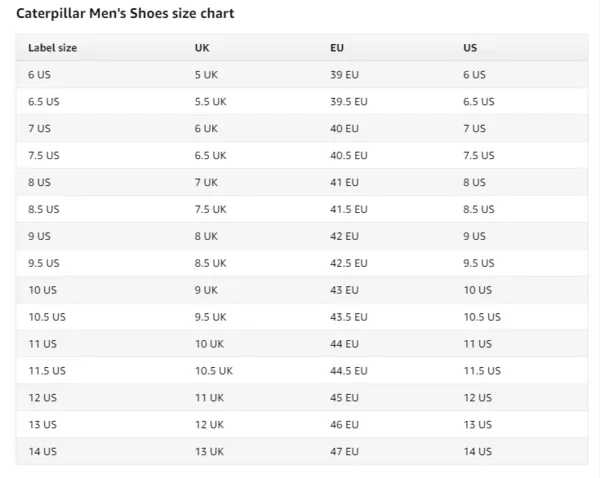Screen dimensions: 600x478
Task: Select the 5.5 UK cell
Action: pyautogui.click(x=210, y=102)
